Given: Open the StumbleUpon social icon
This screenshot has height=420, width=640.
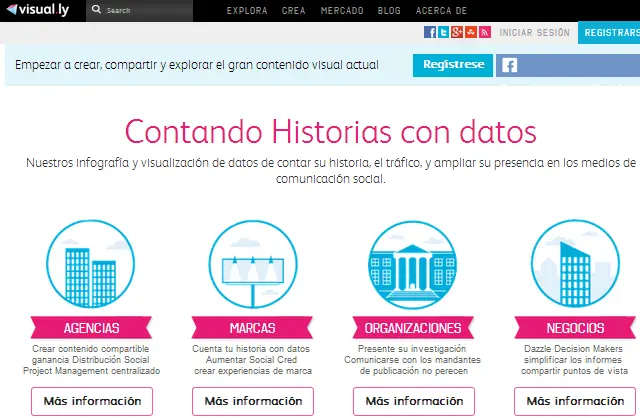Looking at the screenshot, I should point(470,32).
